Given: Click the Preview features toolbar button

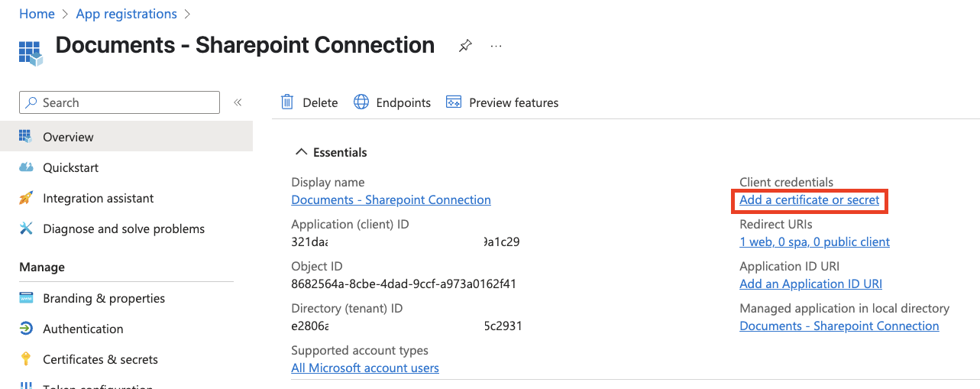Looking at the screenshot, I should click(x=503, y=102).
